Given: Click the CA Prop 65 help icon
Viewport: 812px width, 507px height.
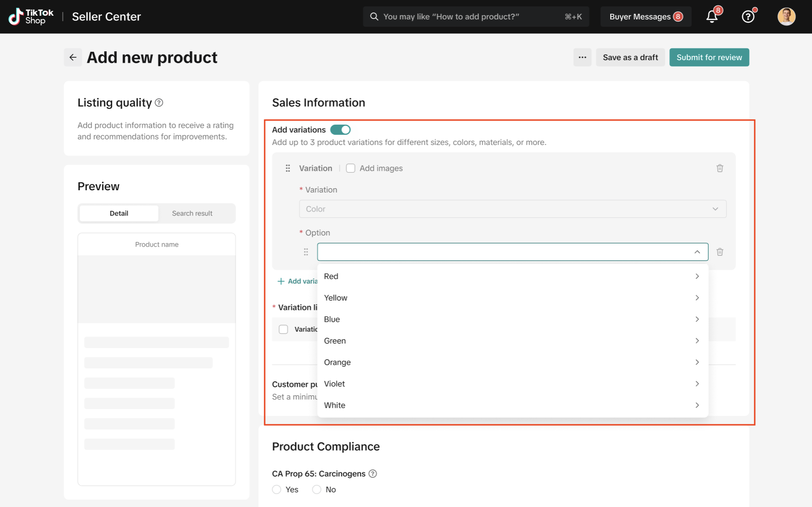Looking at the screenshot, I should pyautogui.click(x=373, y=474).
